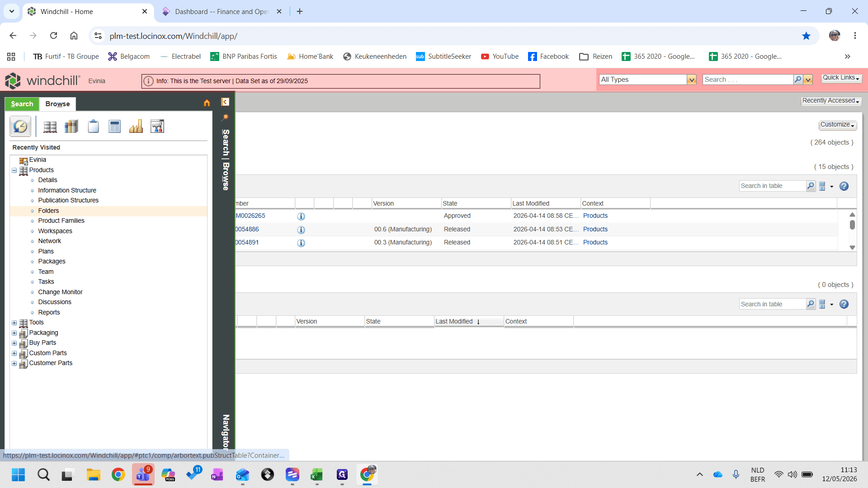Open Change Monitor under Products
The height and width of the screenshot is (488, 868).
(60, 292)
